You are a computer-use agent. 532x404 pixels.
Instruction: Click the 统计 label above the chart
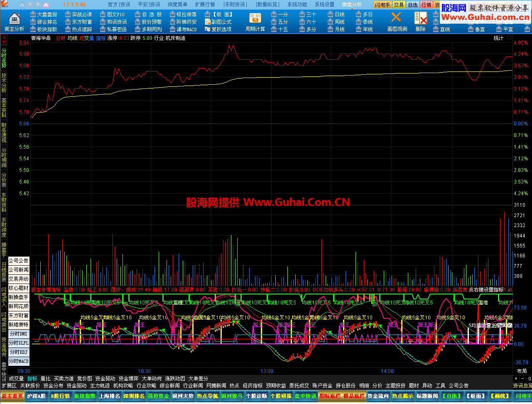pyautogui.click(x=498, y=38)
